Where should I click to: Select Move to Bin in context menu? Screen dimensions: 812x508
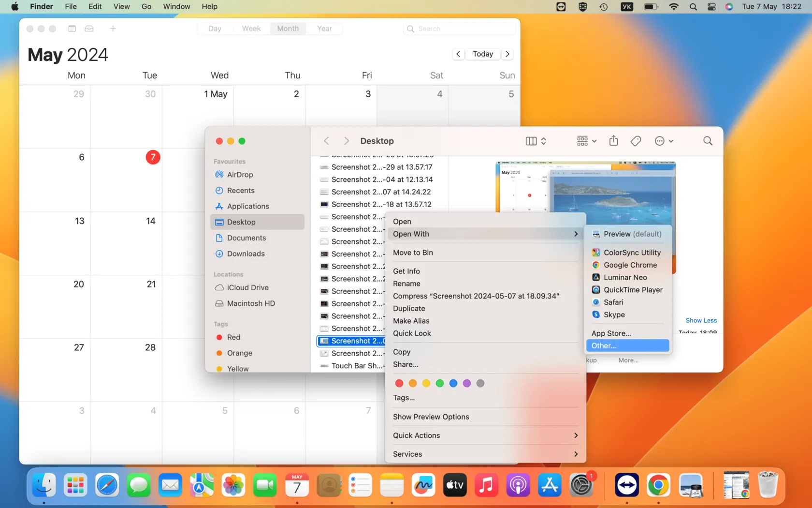[413, 253]
